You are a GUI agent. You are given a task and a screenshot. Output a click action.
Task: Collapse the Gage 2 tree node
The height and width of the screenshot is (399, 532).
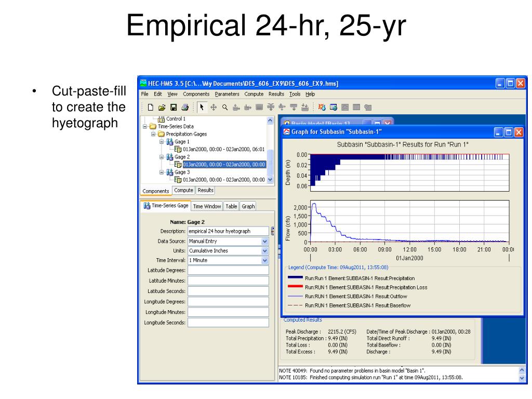pos(162,157)
